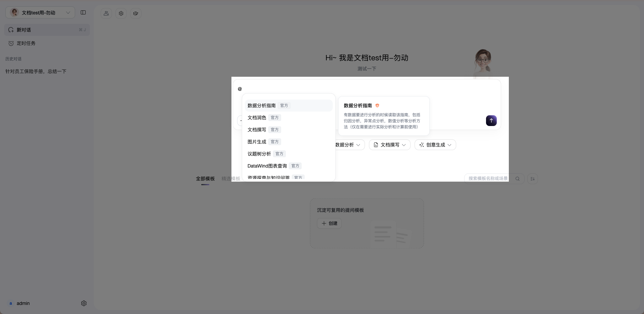
Task: Open the settings gear next to admin
Action: (84, 303)
